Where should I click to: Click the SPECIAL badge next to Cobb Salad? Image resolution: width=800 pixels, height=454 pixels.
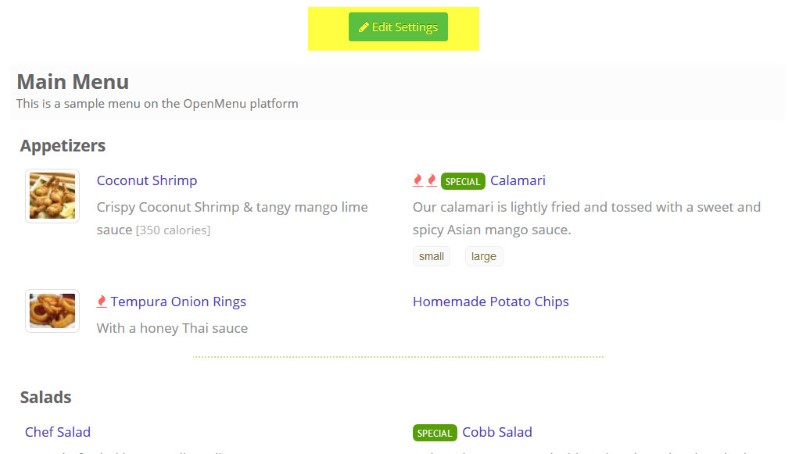click(x=435, y=433)
